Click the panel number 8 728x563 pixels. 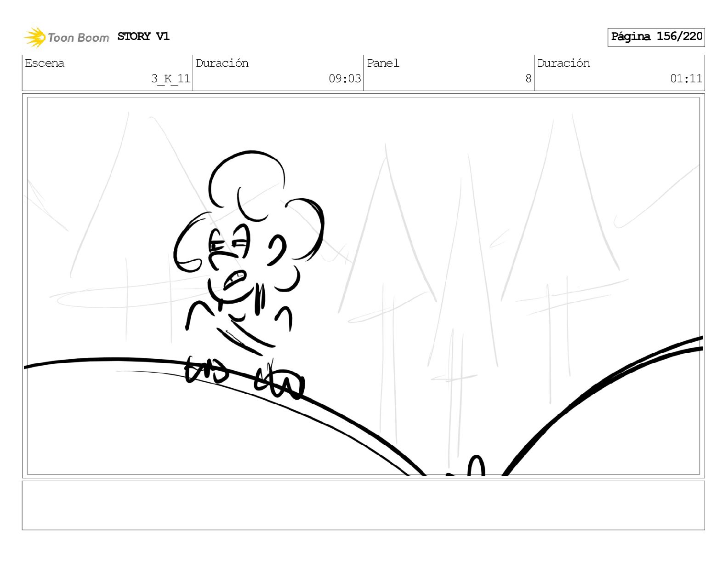(529, 79)
